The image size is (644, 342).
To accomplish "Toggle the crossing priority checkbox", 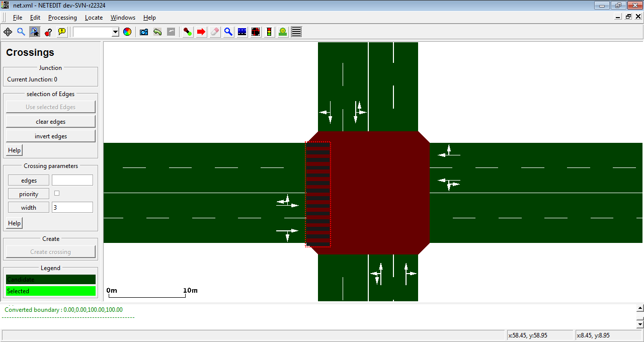I will [57, 193].
